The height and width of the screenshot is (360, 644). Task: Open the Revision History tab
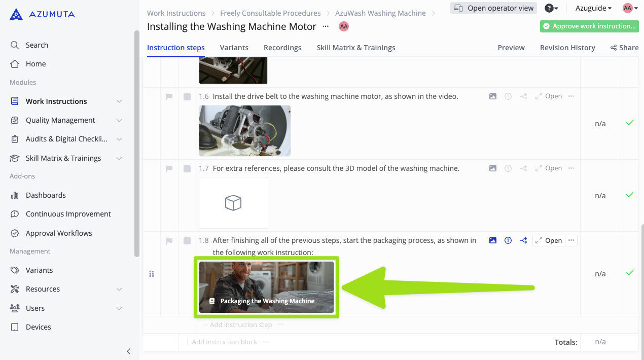[x=567, y=47]
